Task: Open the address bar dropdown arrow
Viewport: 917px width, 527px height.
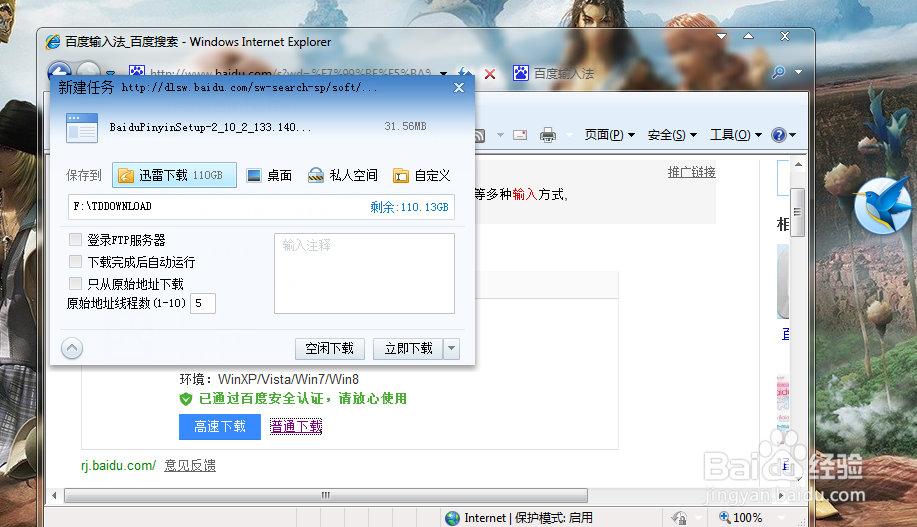Action: [x=443, y=74]
